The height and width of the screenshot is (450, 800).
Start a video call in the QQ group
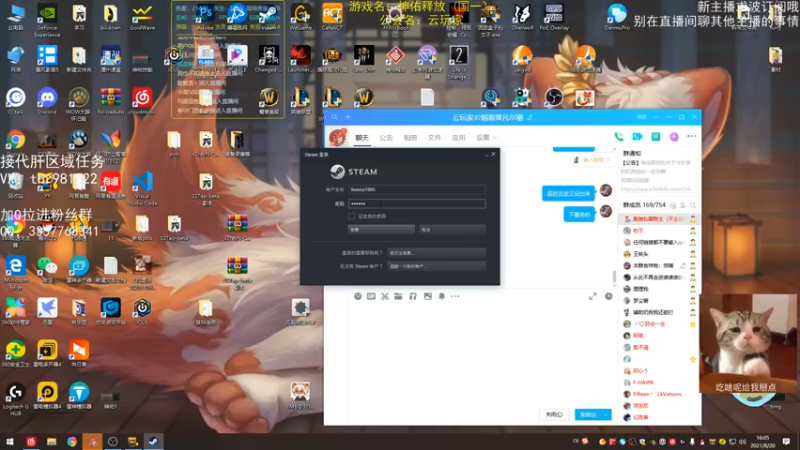pos(637,137)
